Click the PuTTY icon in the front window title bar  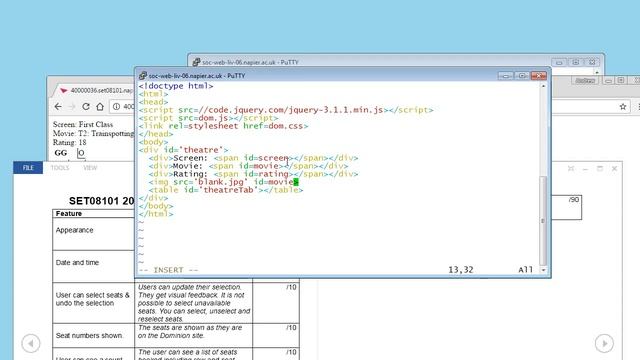coord(142,76)
